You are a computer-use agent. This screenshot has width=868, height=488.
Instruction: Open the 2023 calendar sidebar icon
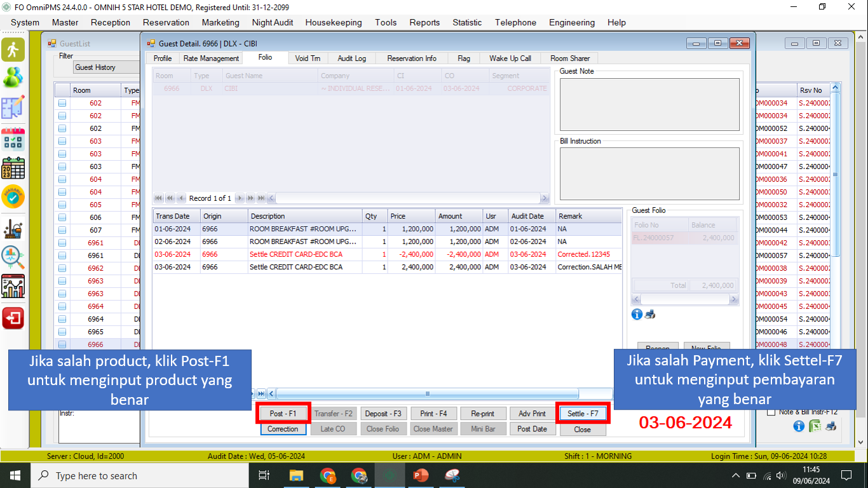pyautogui.click(x=13, y=168)
